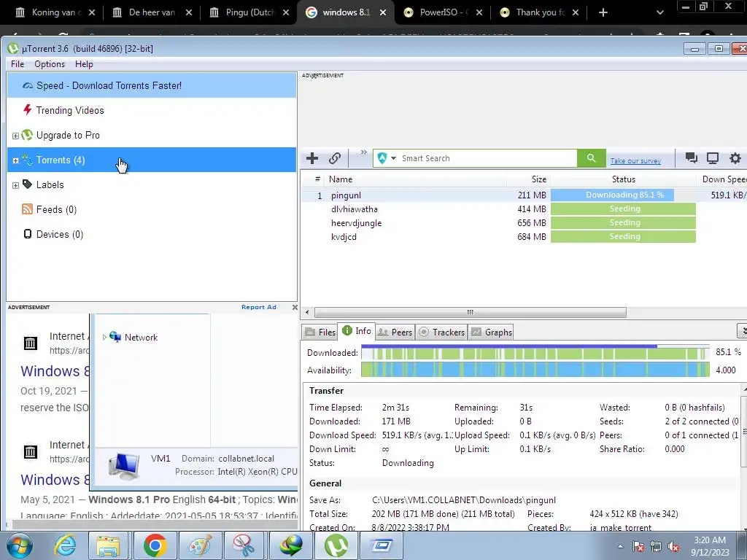This screenshot has height=560, width=747.
Task: Expand the Torrents (4) tree node
Action: [15, 161]
